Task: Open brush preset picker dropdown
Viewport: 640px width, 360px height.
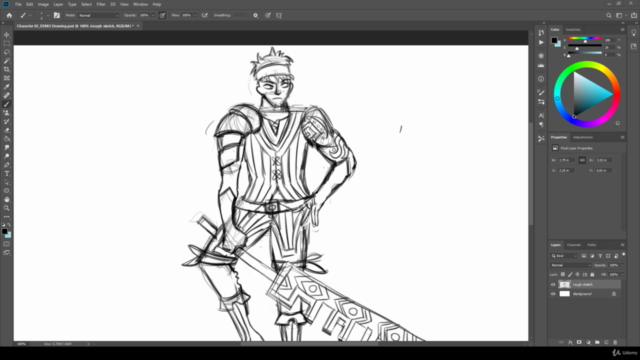Action: [48, 16]
